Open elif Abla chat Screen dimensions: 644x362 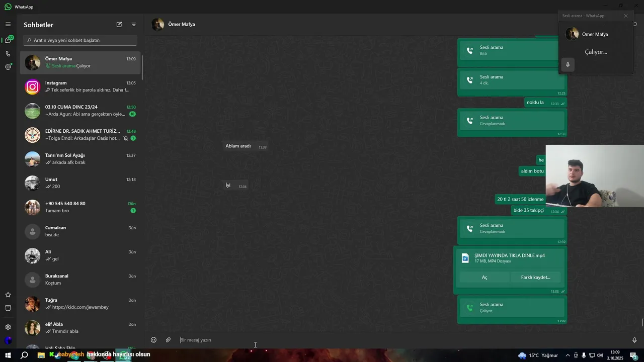[80, 328]
